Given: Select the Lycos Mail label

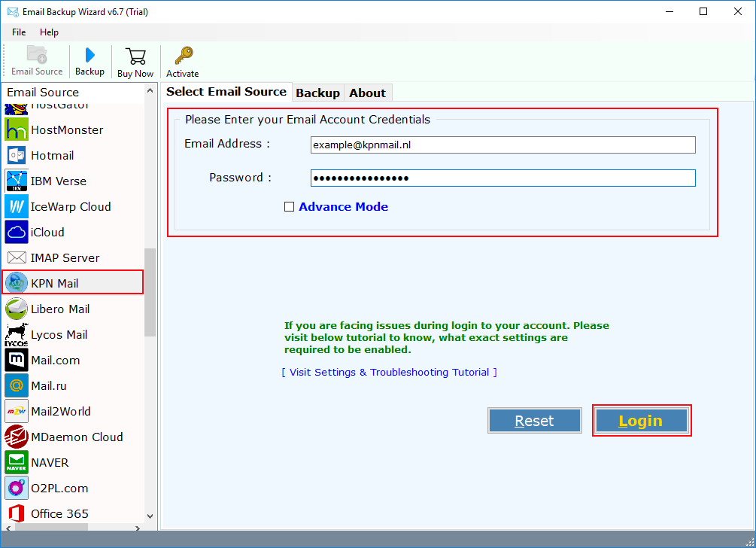Looking at the screenshot, I should click(59, 335).
